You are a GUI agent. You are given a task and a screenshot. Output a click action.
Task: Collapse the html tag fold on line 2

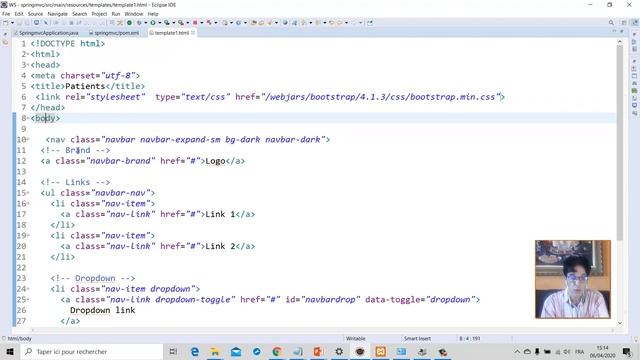tap(28, 54)
